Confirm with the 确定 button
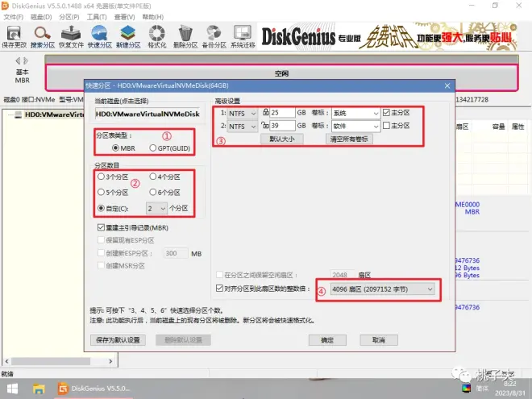Image resolution: width=532 pixels, height=399 pixels. click(327, 339)
